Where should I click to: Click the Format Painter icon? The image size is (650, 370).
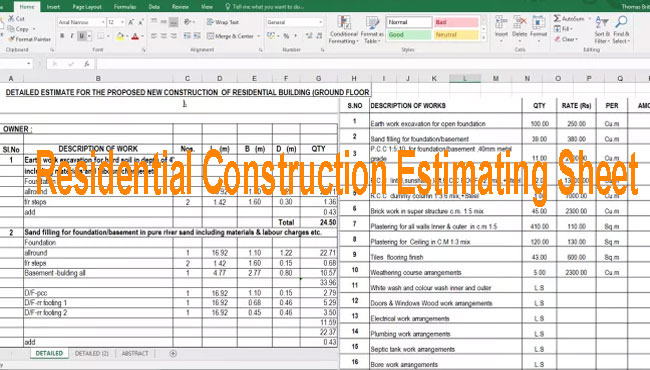11,39
